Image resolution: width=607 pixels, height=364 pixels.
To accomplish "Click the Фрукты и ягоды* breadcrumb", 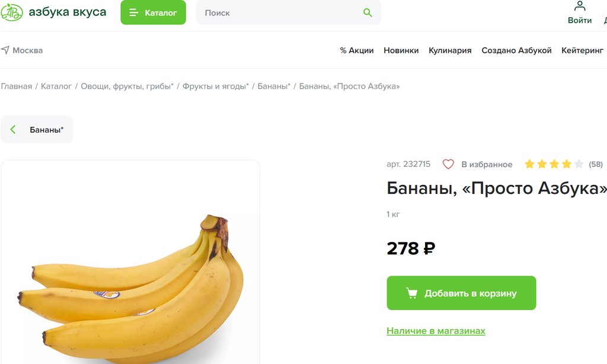I will 216,86.
